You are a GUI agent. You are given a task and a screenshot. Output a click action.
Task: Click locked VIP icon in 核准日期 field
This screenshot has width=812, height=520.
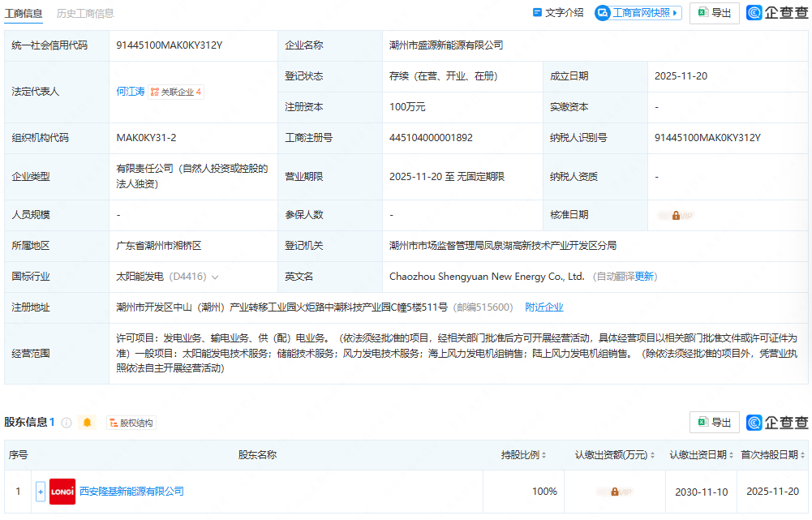pos(676,216)
